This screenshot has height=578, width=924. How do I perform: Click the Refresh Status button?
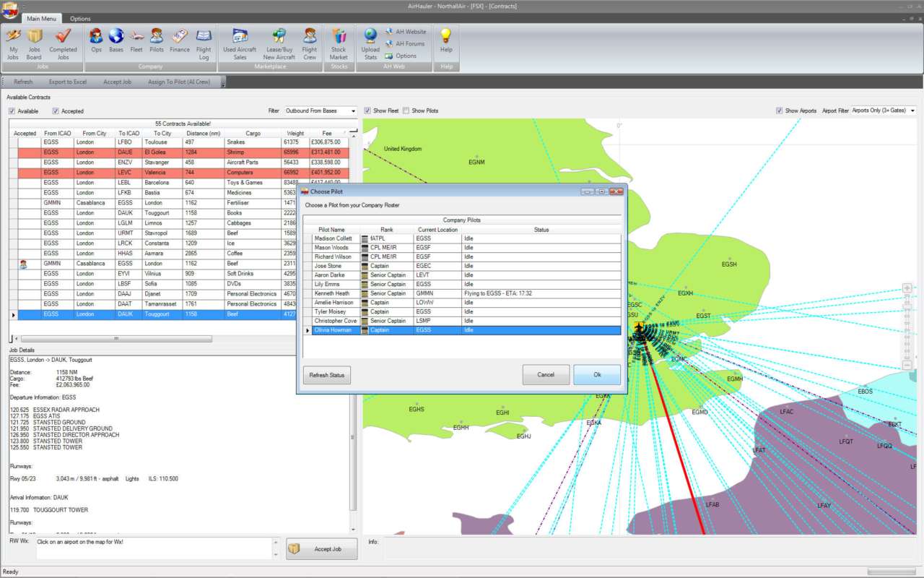[326, 375]
